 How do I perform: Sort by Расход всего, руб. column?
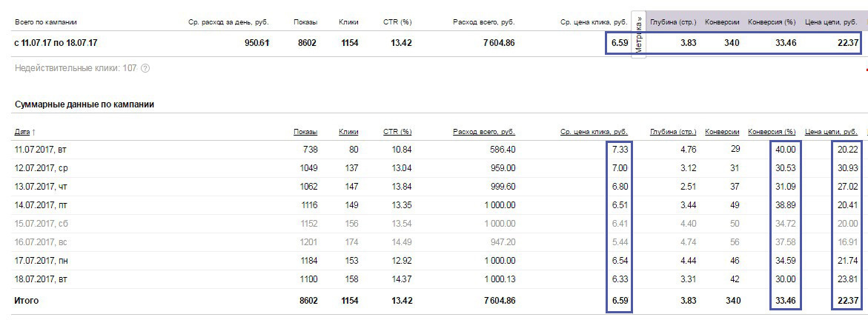tap(483, 132)
